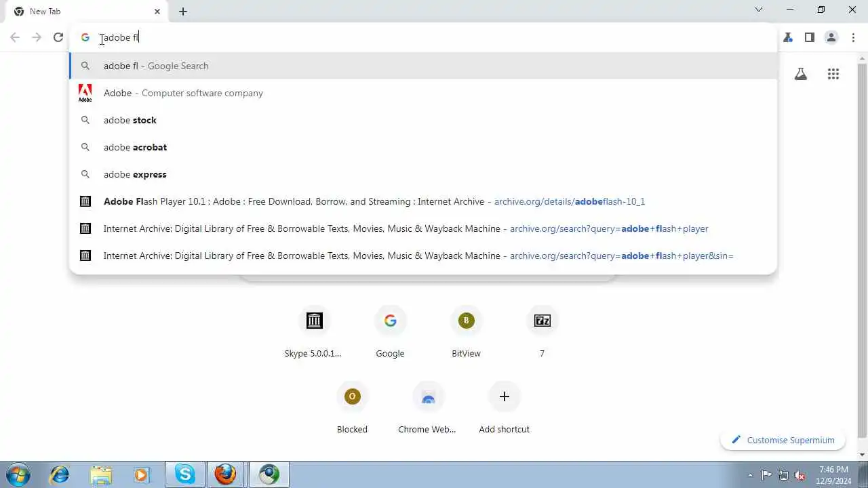Click the Add shortcut button
Image resolution: width=868 pixels, height=488 pixels.
pyautogui.click(x=504, y=407)
